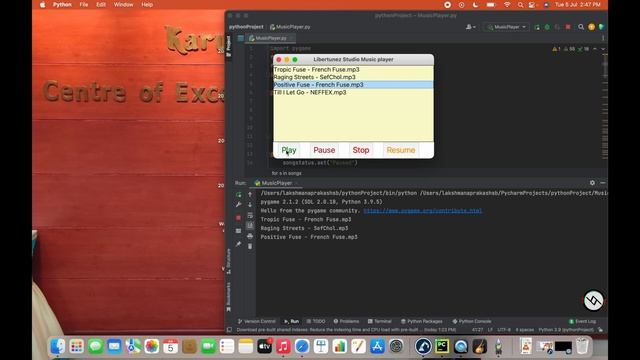Click the Rerun icon in the Run panel

coord(238,195)
